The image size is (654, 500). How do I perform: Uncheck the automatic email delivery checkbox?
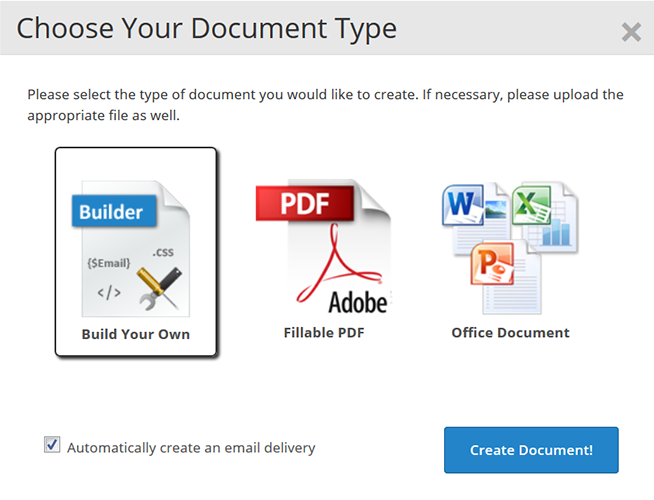point(52,445)
